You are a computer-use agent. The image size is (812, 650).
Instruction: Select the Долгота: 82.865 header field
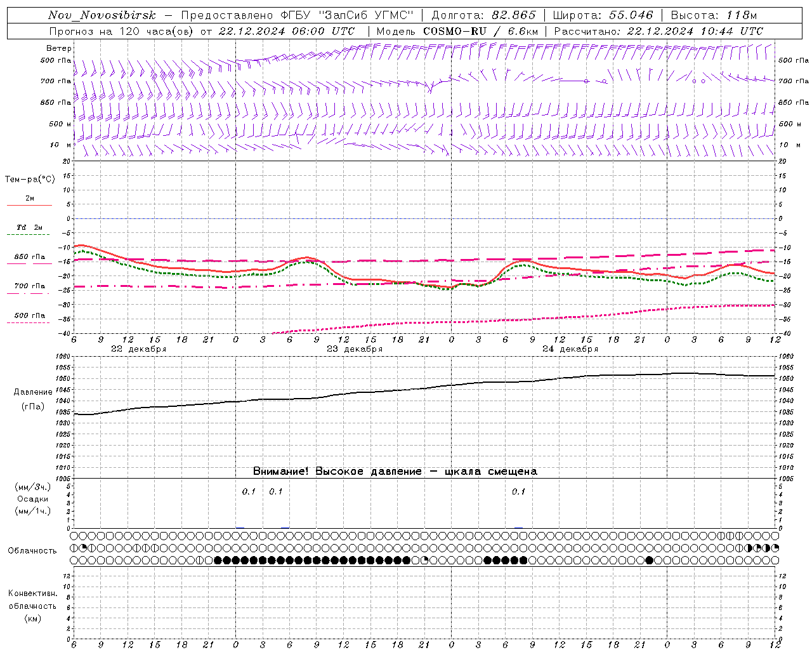click(483, 15)
